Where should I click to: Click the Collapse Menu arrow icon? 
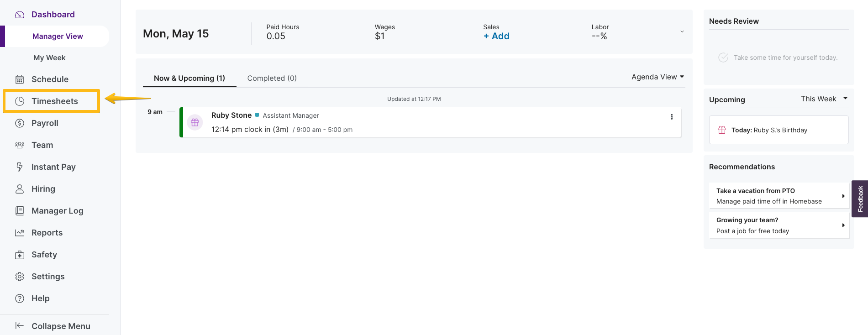click(x=20, y=326)
